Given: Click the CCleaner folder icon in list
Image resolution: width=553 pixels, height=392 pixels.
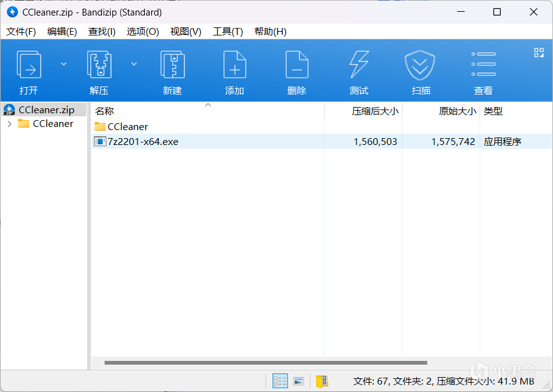Looking at the screenshot, I should 100,126.
